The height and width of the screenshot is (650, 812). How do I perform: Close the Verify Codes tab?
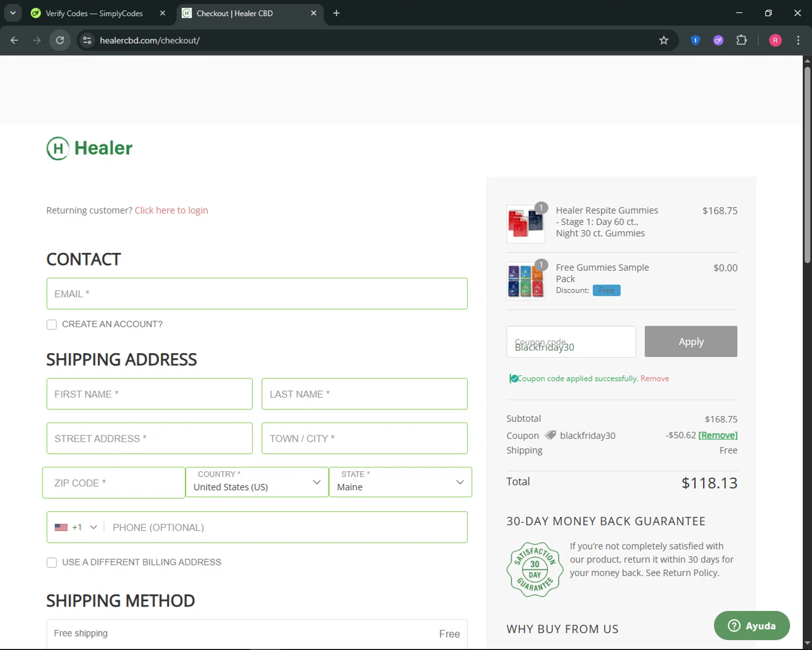[162, 13]
